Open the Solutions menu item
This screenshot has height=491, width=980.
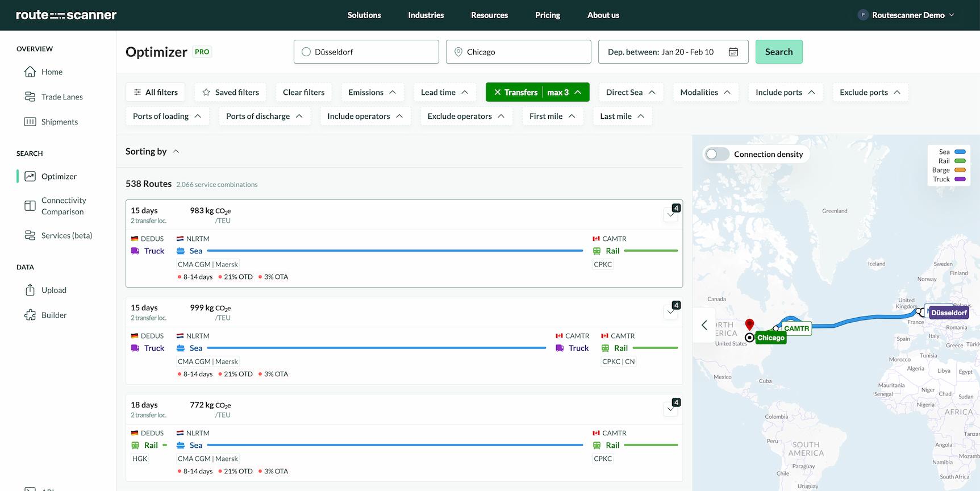pyautogui.click(x=364, y=15)
